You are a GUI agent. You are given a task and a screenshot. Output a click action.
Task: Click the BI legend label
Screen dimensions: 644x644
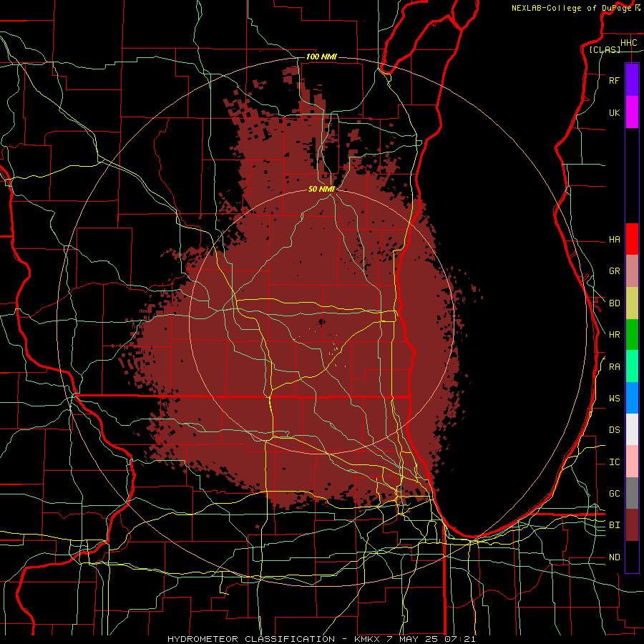[614, 525]
